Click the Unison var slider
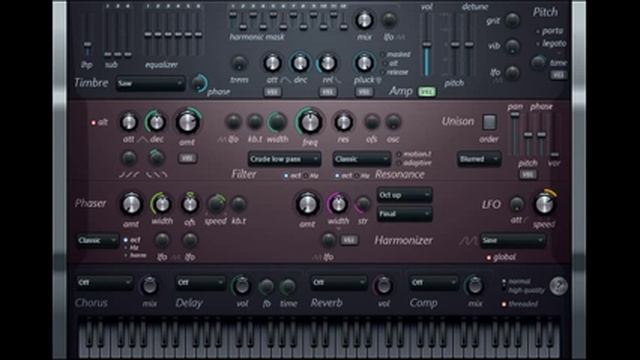 pyautogui.click(x=554, y=155)
